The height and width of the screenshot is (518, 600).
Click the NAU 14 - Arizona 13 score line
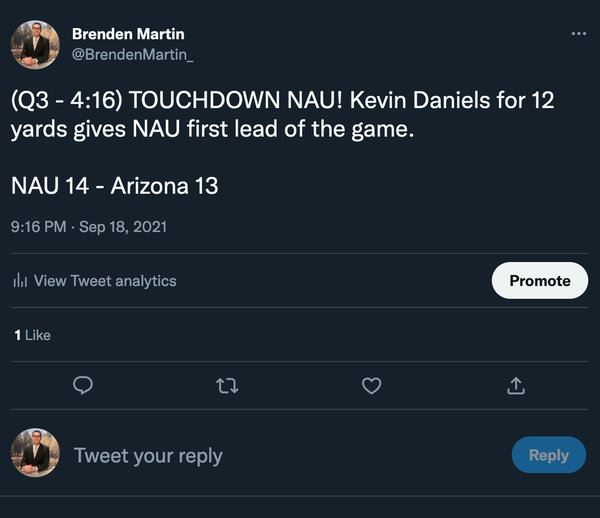(x=115, y=185)
